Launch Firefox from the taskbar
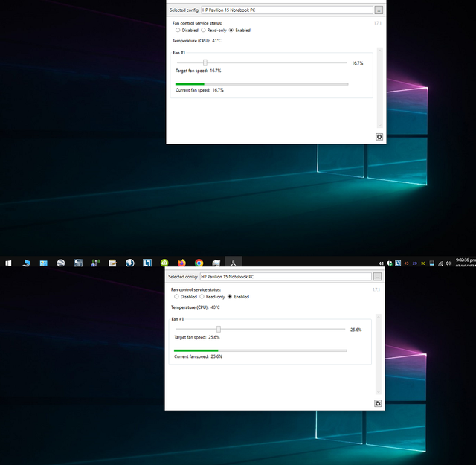This screenshot has height=465, width=476. click(181, 263)
